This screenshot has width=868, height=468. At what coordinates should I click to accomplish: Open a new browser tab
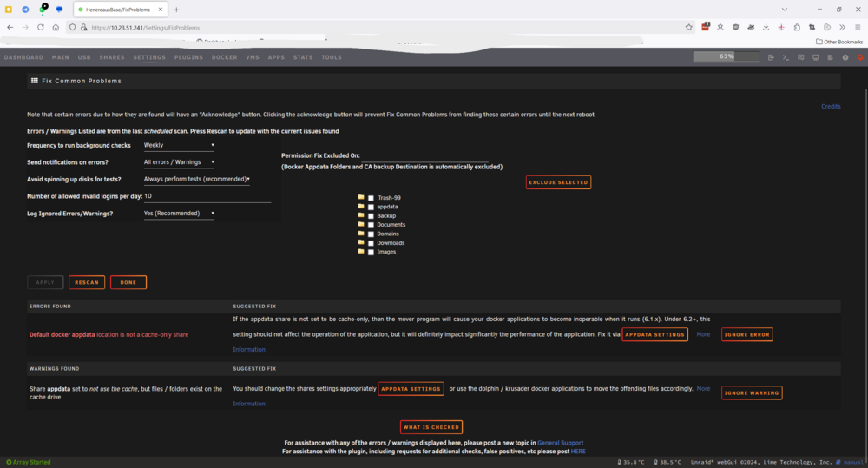[176, 10]
